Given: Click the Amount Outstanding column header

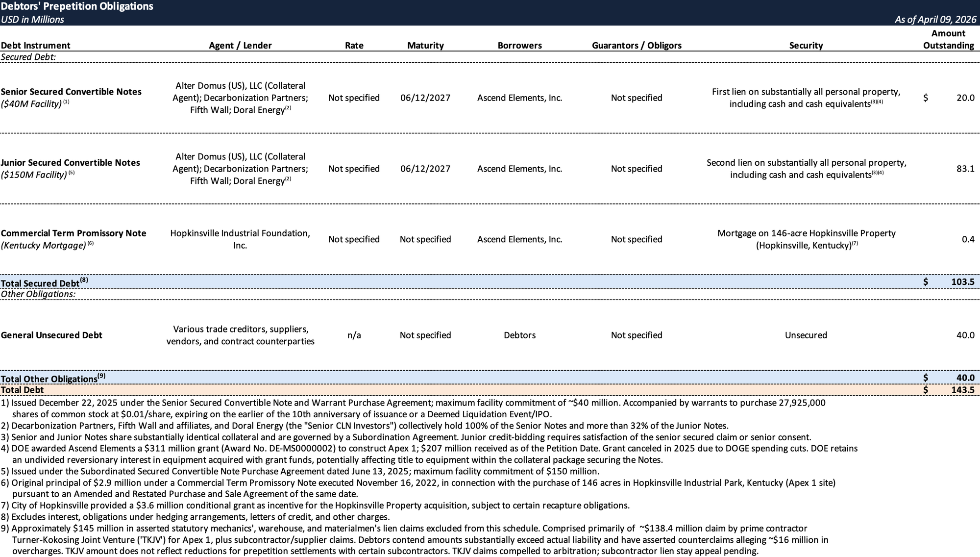Looking at the screenshot, I should [948, 39].
